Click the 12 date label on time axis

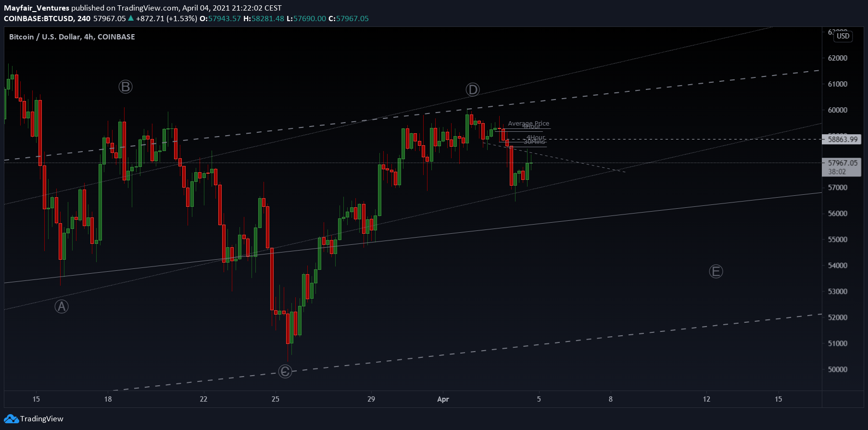click(706, 399)
